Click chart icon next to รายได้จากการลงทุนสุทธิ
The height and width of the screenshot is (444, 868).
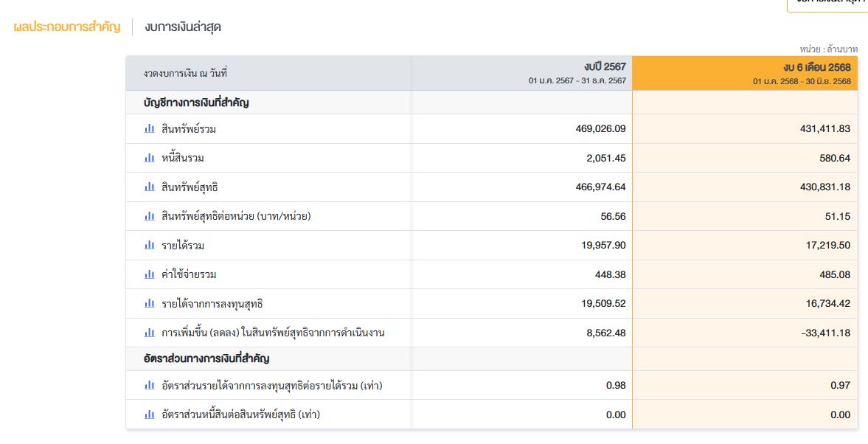click(x=150, y=303)
